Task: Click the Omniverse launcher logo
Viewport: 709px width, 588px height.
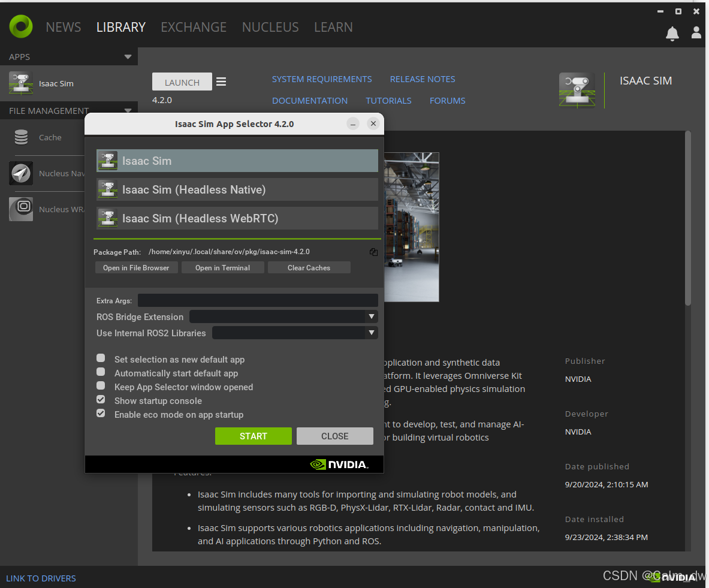Action: pos(21,26)
